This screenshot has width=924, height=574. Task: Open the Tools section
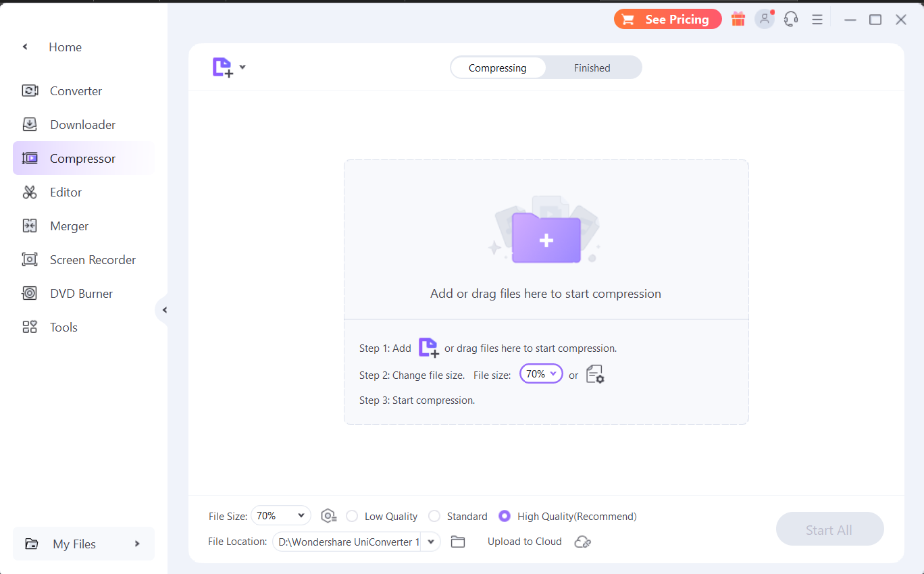(63, 327)
